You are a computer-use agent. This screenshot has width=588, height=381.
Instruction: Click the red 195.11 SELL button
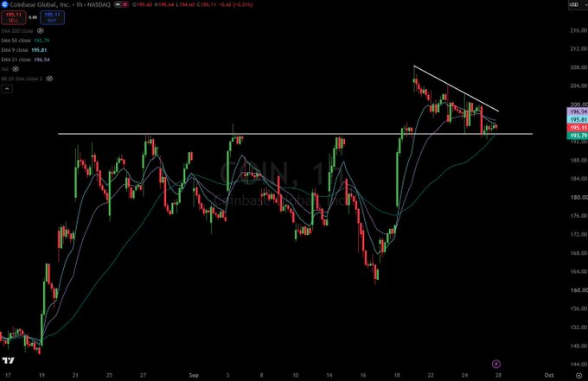(x=13, y=17)
